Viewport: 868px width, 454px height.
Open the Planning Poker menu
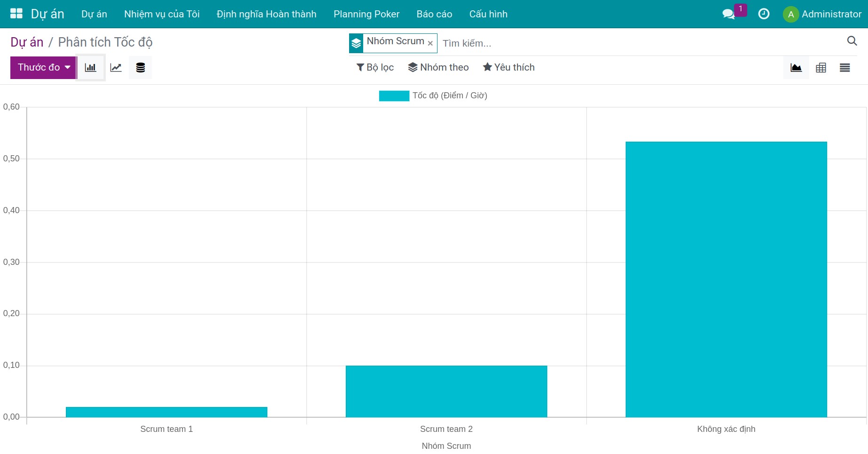tap(366, 14)
